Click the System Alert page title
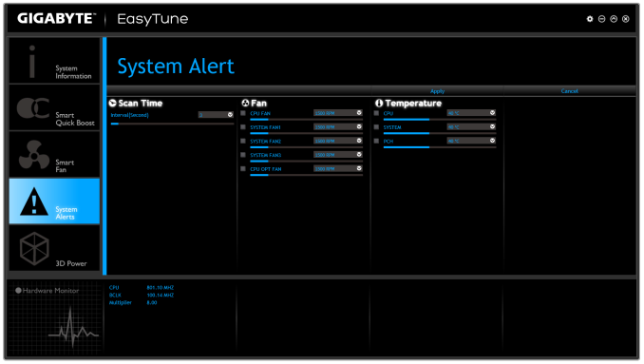644x364 pixels. [x=176, y=67]
